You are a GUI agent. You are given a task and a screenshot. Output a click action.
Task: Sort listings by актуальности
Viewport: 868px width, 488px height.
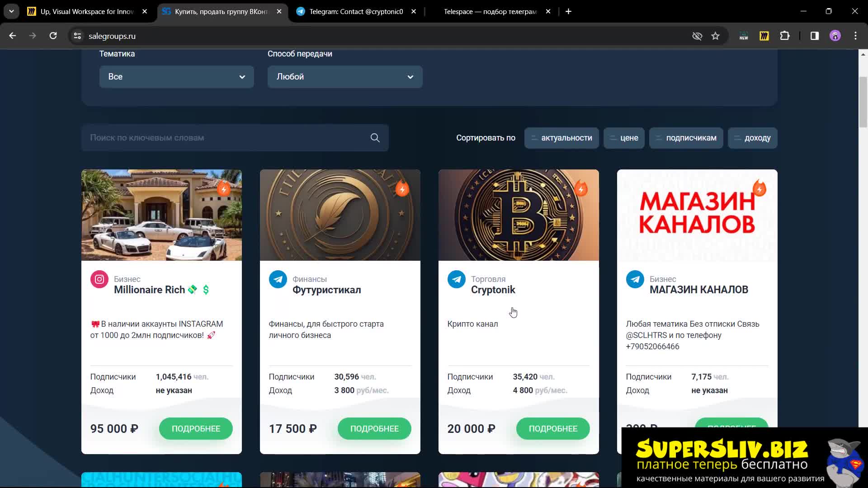point(561,138)
